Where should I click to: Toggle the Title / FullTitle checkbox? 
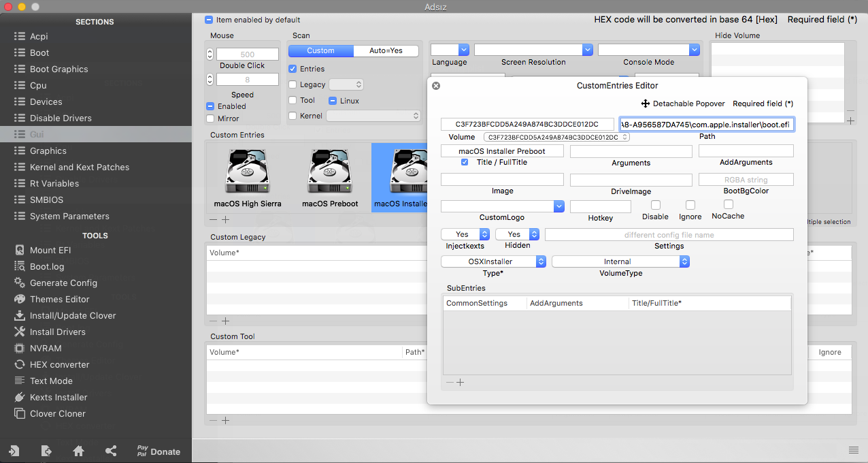click(x=465, y=163)
